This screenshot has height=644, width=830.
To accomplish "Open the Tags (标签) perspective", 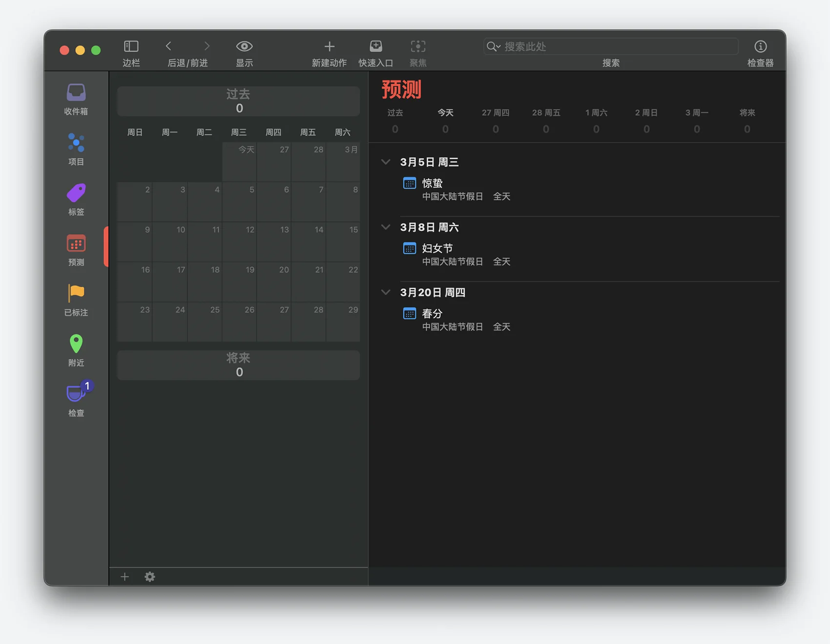I will 76,200.
